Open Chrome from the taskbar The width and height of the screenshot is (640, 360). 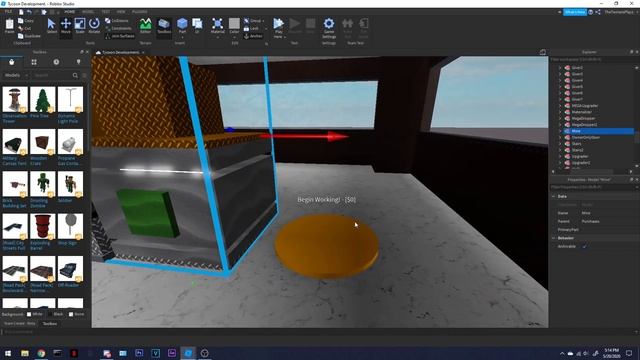pos(41,353)
